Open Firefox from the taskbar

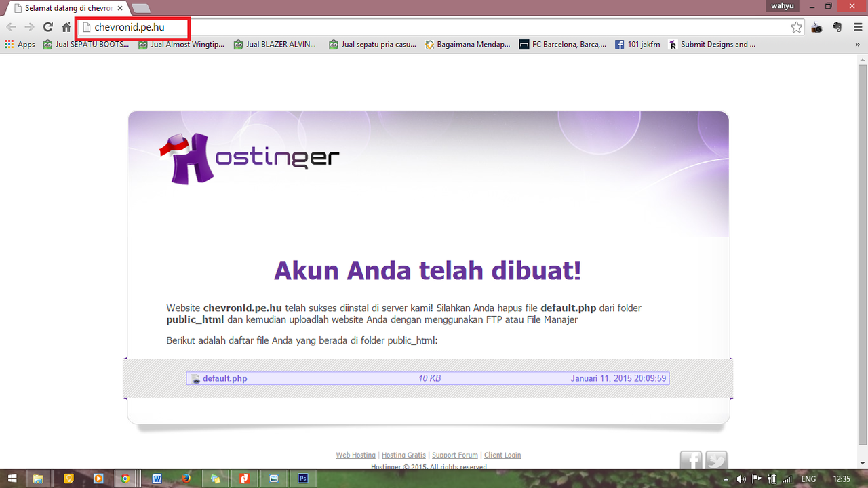pyautogui.click(x=186, y=479)
